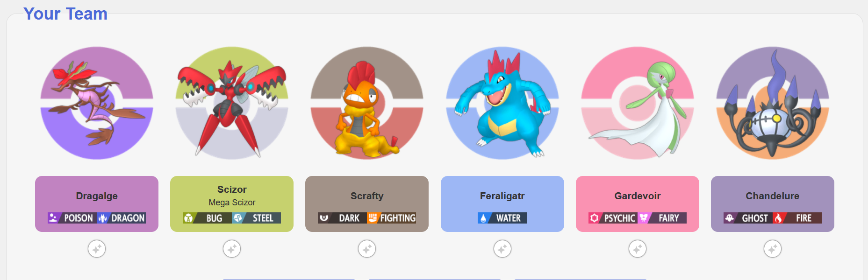Viewport: 868px width, 280px height.
Task: Select the Mega Scizor Pokémon image
Action: tap(232, 103)
